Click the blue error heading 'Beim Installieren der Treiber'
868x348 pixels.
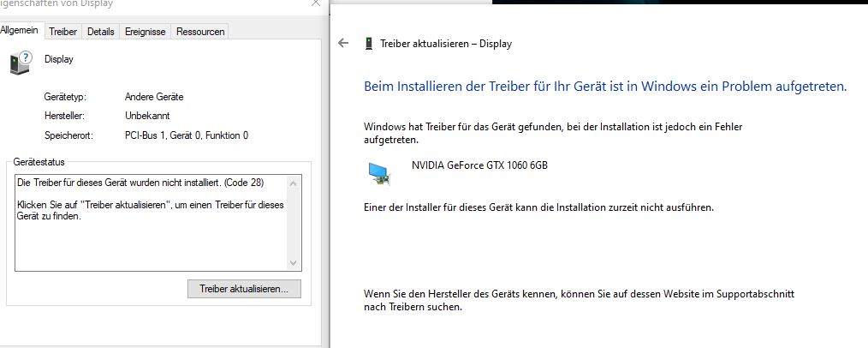point(605,87)
